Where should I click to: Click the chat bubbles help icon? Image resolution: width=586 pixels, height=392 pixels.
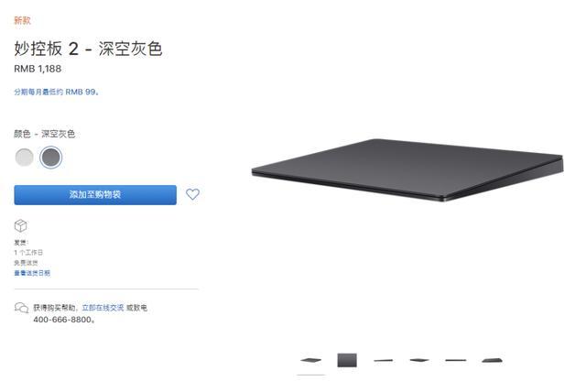coord(21,308)
